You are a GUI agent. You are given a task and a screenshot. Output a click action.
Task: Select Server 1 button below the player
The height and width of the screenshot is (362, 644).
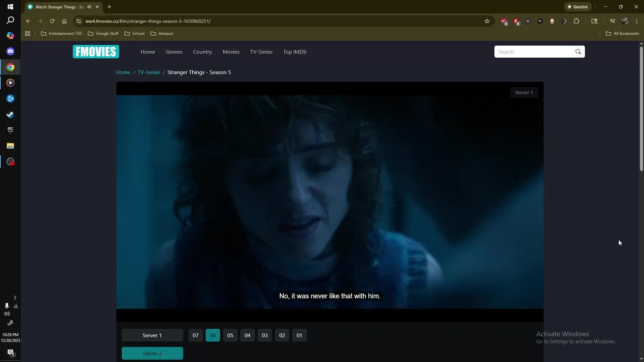[x=152, y=335]
